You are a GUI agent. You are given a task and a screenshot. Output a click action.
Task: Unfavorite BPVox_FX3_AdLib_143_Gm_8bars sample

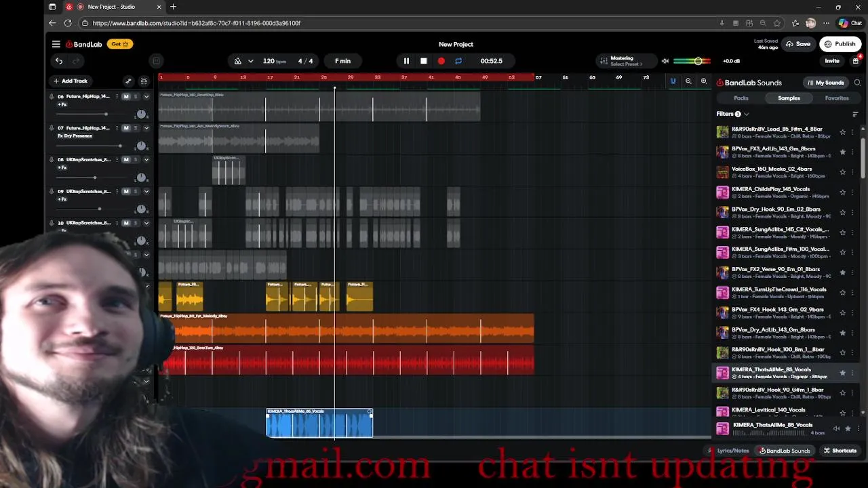click(x=843, y=152)
